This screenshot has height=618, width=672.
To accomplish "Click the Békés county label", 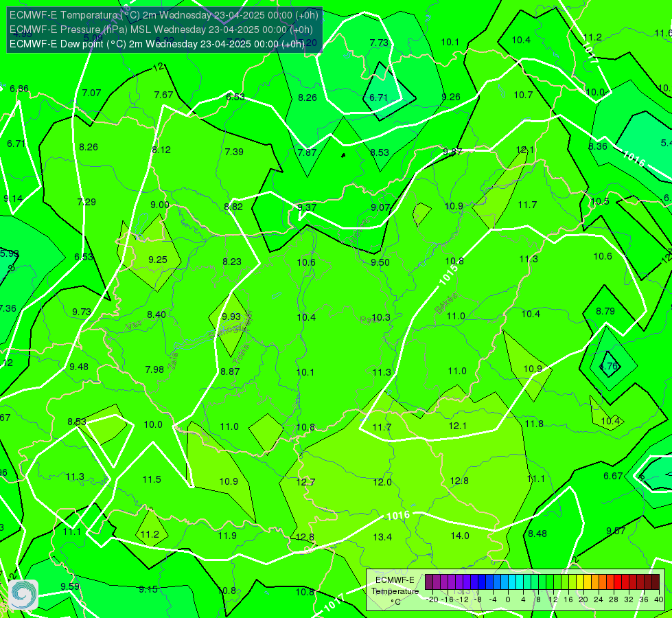I will (x=445, y=304).
